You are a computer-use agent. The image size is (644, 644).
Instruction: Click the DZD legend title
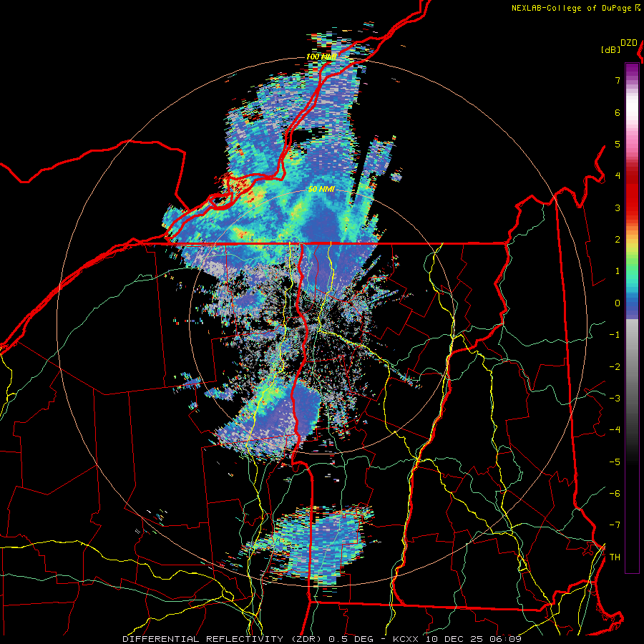(629, 43)
